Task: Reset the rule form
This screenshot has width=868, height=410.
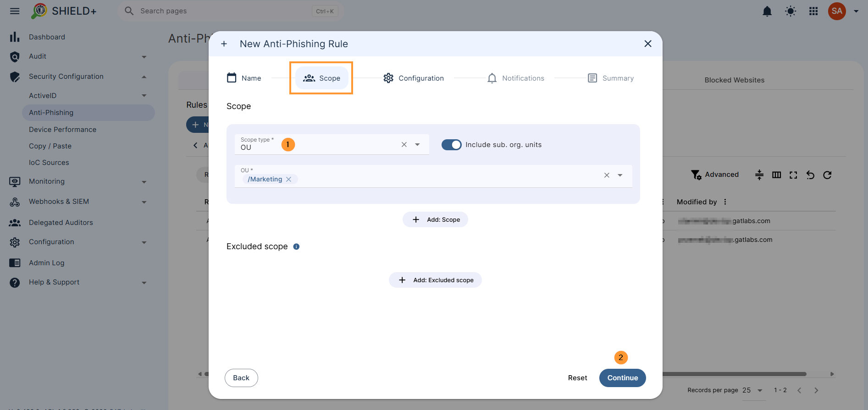Action: (577, 378)
